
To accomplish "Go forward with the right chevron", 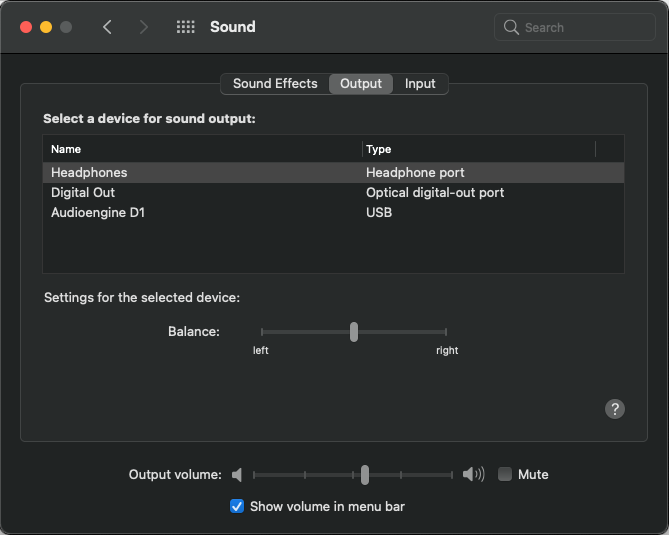I will (144, 27).
